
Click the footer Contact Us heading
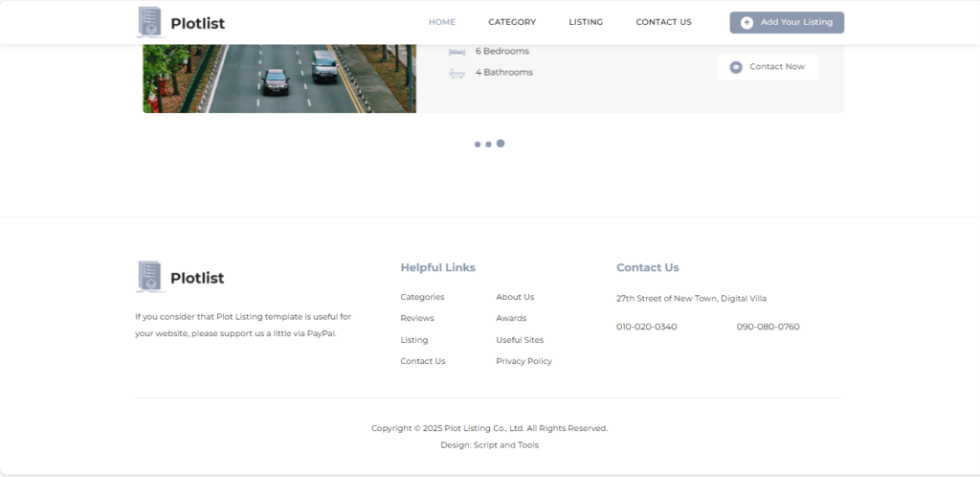648,267
